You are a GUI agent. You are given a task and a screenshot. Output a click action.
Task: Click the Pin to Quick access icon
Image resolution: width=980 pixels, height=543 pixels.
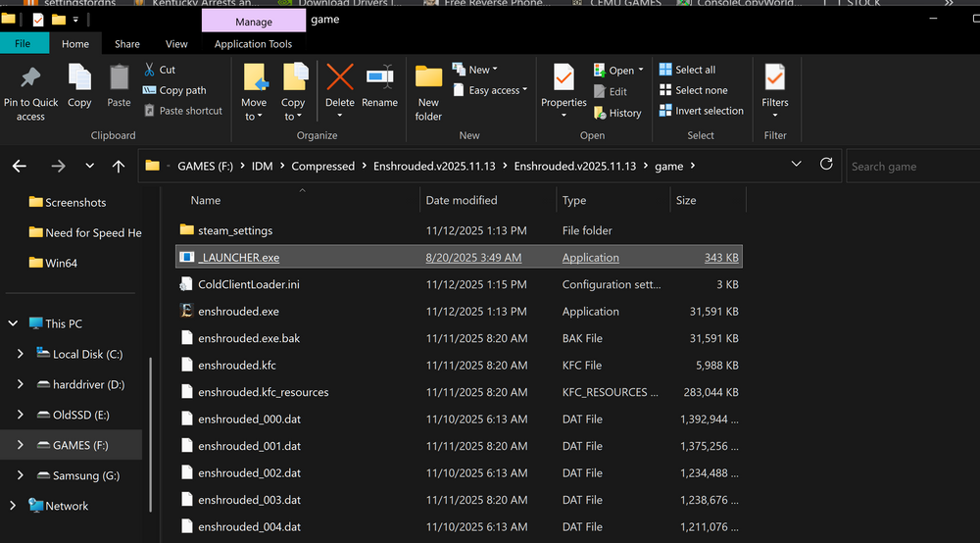(x=30, y=78)
